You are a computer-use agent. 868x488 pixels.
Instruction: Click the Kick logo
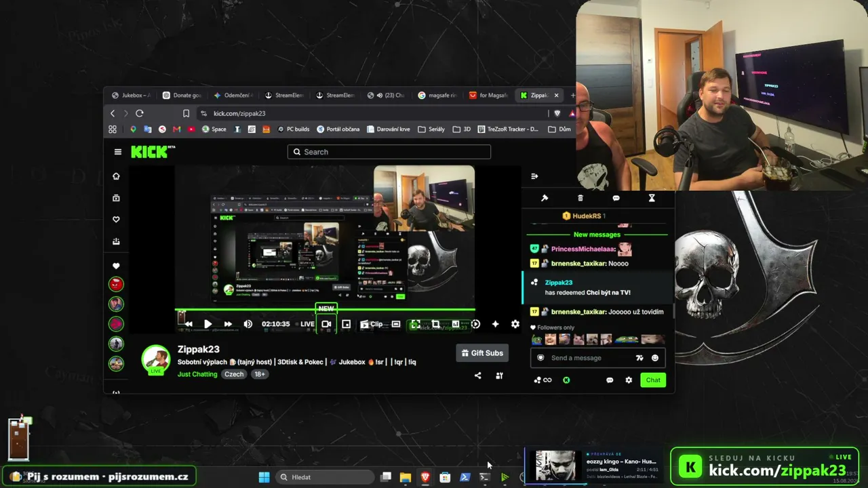[153, 152]
